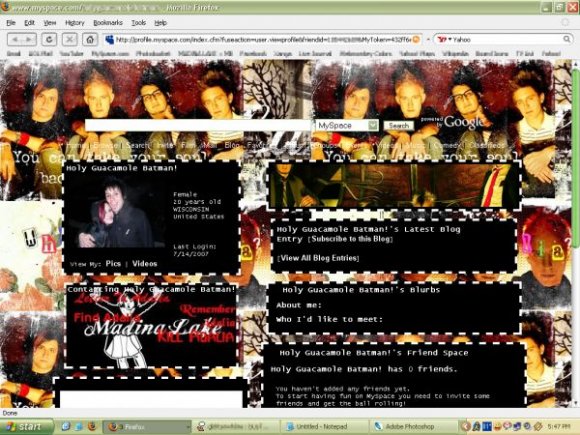Click the Facebook bookmark in bookmarks toolbar

[253, 54]
